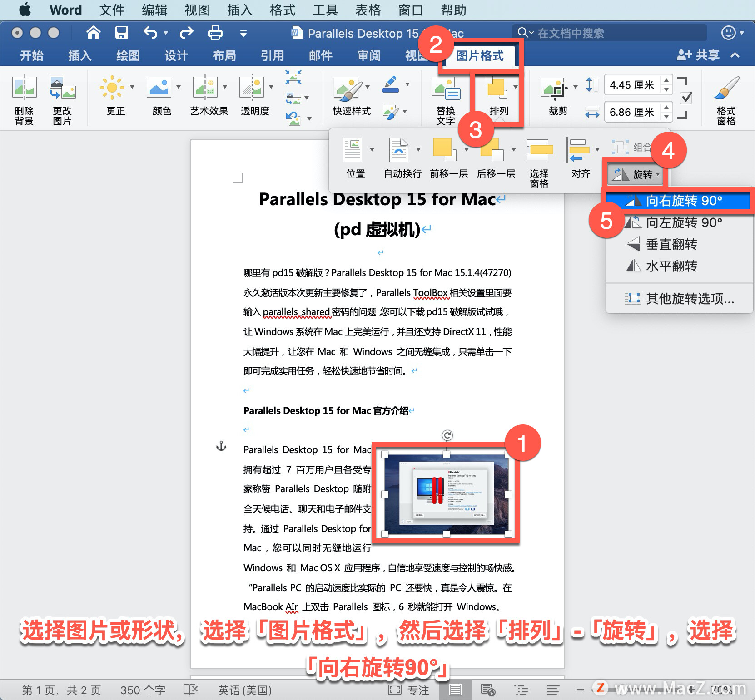Open the Corrections (更正) sun icon

point(112,87)
